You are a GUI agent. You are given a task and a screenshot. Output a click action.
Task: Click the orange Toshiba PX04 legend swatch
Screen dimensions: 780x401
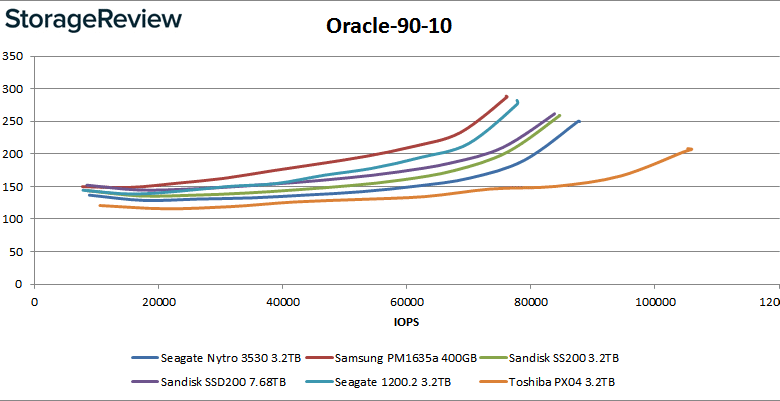tap(494, 382)
